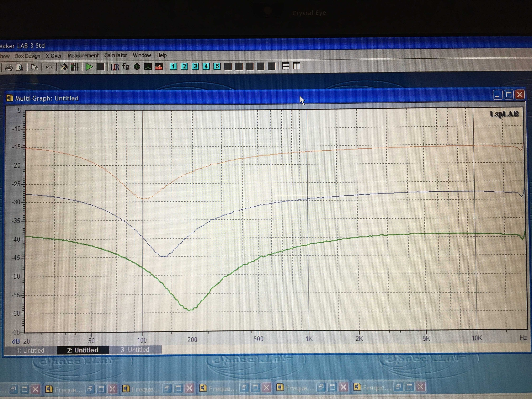Close the Multi-Graph: Untitled window
This screenshot has height=399, width=532.
pos(520,94)
